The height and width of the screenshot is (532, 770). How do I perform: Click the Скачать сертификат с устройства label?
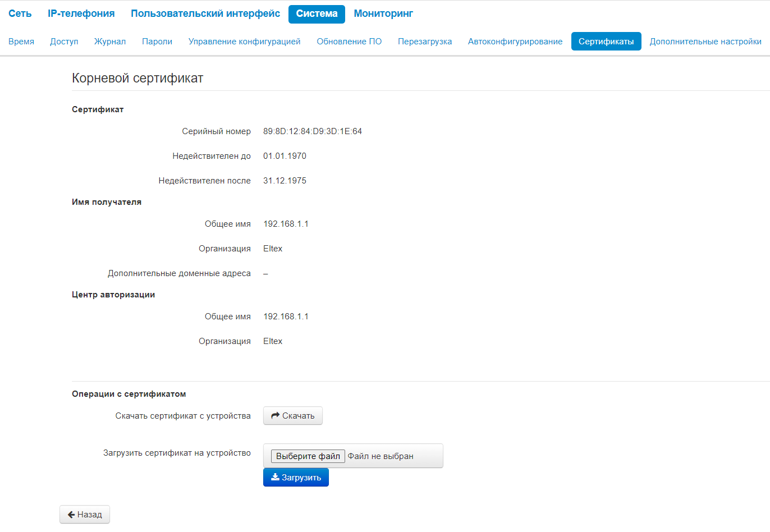pyautogui.click(x=183, y=416)
